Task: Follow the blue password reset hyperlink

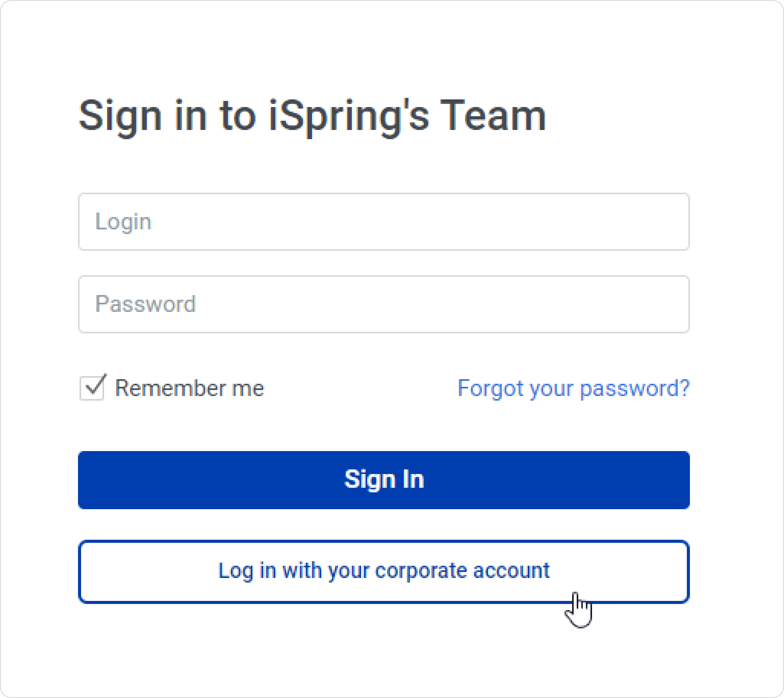Action: pyautogui.click(x=574, y=388)
